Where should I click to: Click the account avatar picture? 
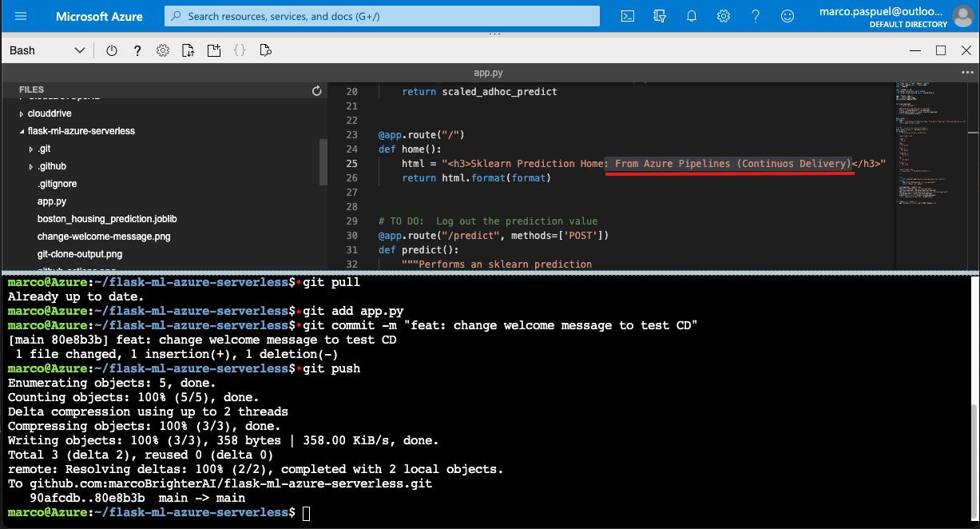click(x=963, y=16)
